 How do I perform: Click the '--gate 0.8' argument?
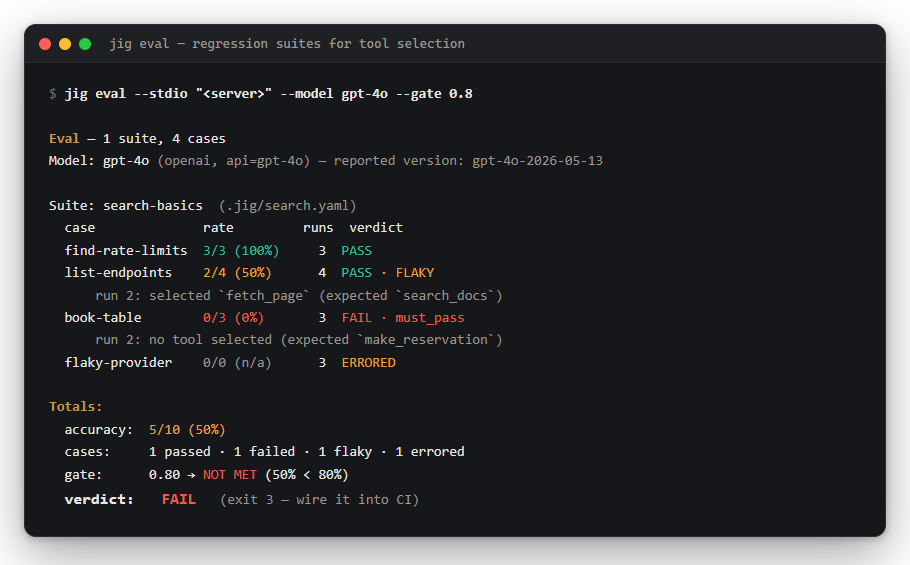[x=434, y=94]
